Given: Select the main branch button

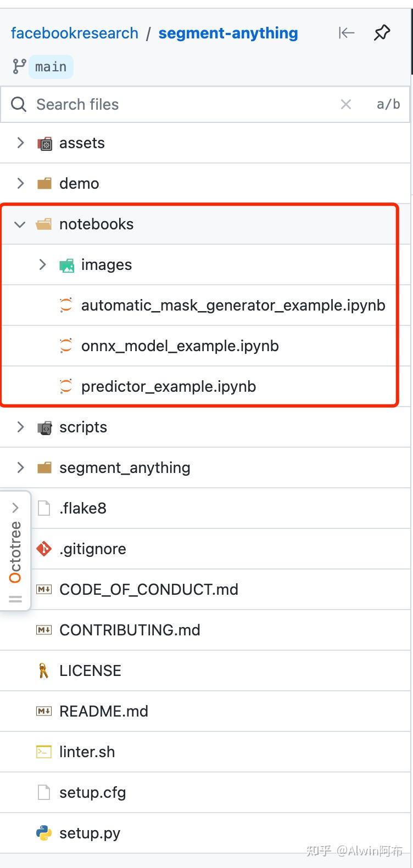Looking at the screenshot, I should click(51, 67).
